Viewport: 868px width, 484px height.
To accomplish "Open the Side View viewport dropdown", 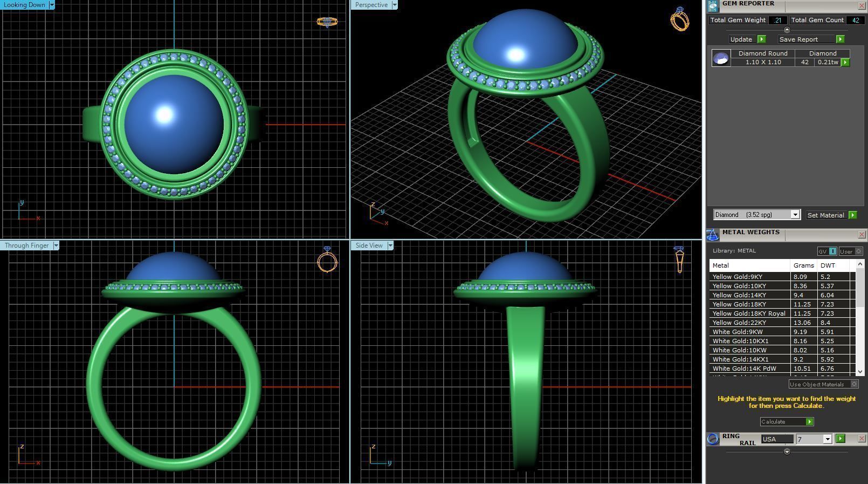I will (x=390, y=246).
